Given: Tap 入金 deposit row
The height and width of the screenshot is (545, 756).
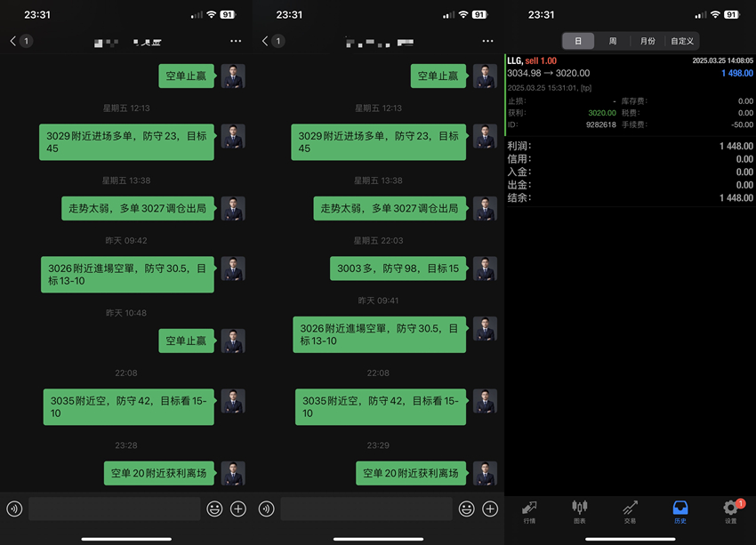Looking at the screenshot, I should (x=630, y=172).
